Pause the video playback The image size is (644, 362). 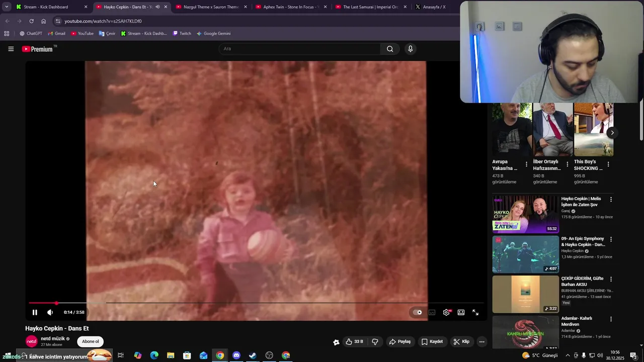[x=35, y=312]
